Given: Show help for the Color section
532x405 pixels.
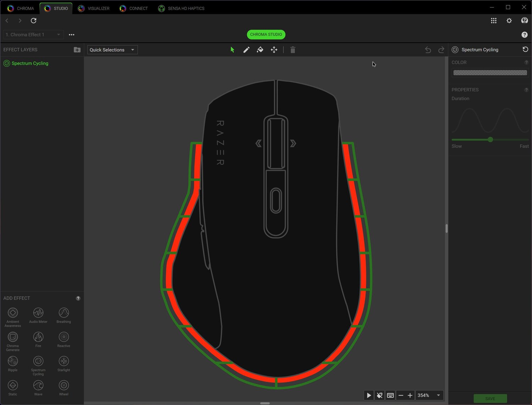Looking at the screenshot, I should (x=526, y=62).
